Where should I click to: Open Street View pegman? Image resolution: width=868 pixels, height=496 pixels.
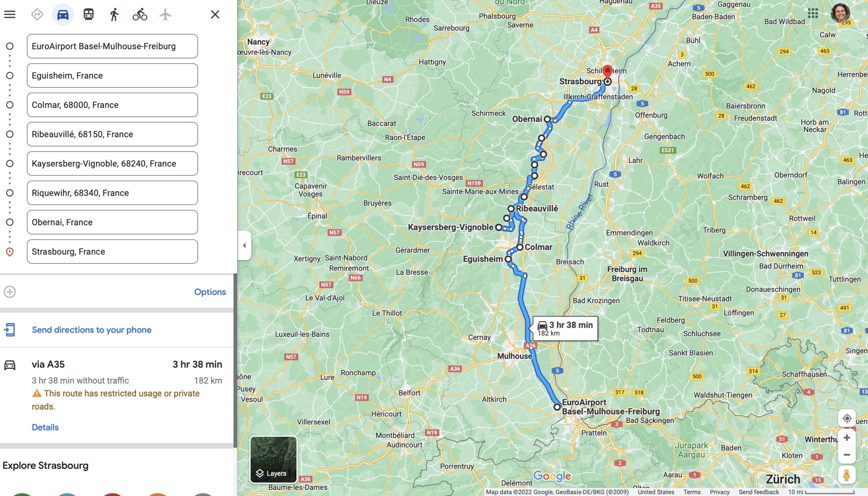pos(847,475)
